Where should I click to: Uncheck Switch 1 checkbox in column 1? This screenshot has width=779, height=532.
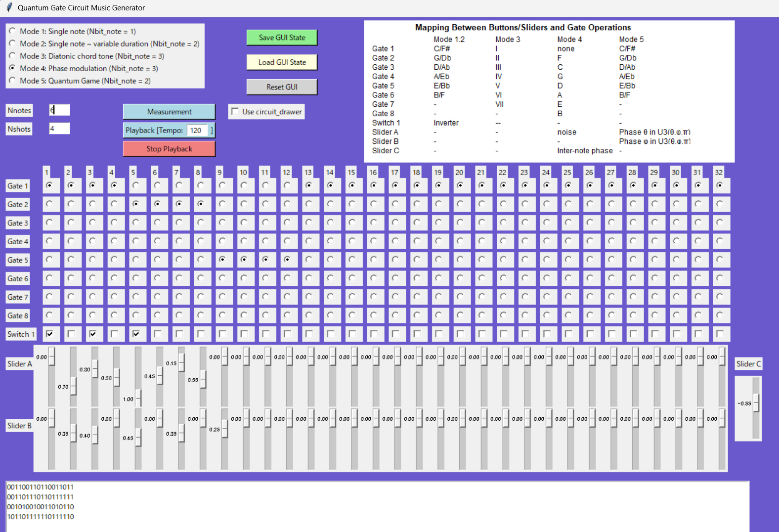click(x=49, y=334)
